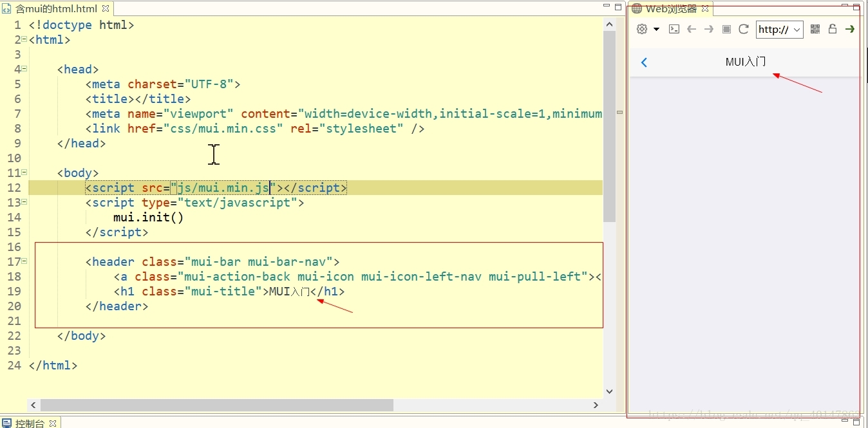Screen dimensions: 868x428
Task: Click the closing </head> tag
Action: tap(82, 144)
